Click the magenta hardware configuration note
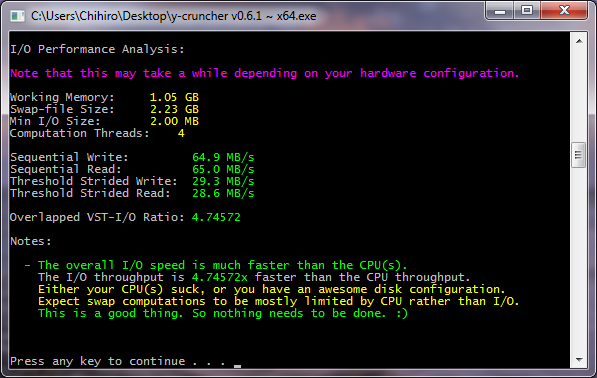Screen dimensions: 597x378 coord(265,73)
